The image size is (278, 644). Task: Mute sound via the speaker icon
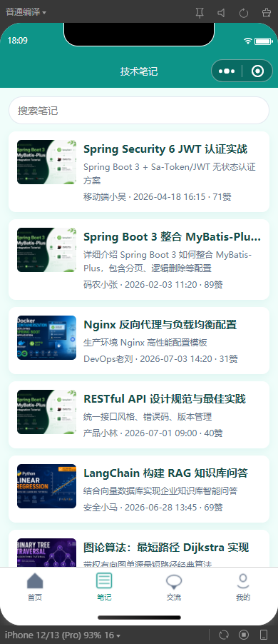pyautogui.click(x=222, y=13)
